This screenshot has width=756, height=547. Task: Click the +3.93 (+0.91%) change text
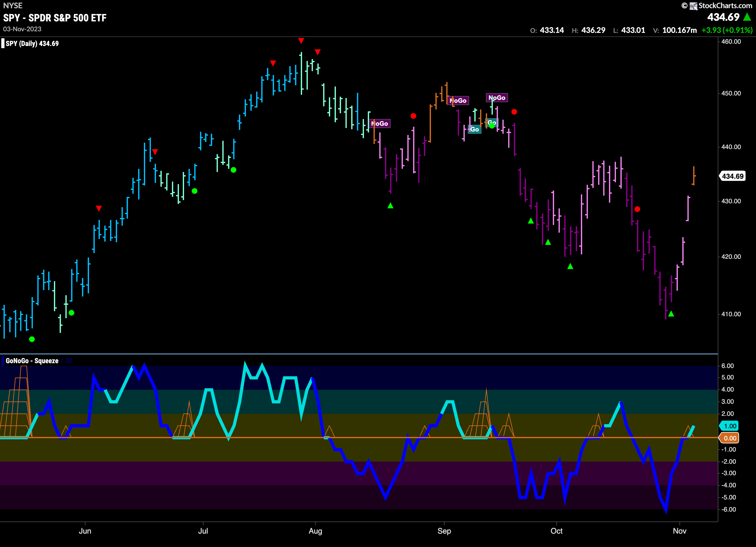click(727, 30)
